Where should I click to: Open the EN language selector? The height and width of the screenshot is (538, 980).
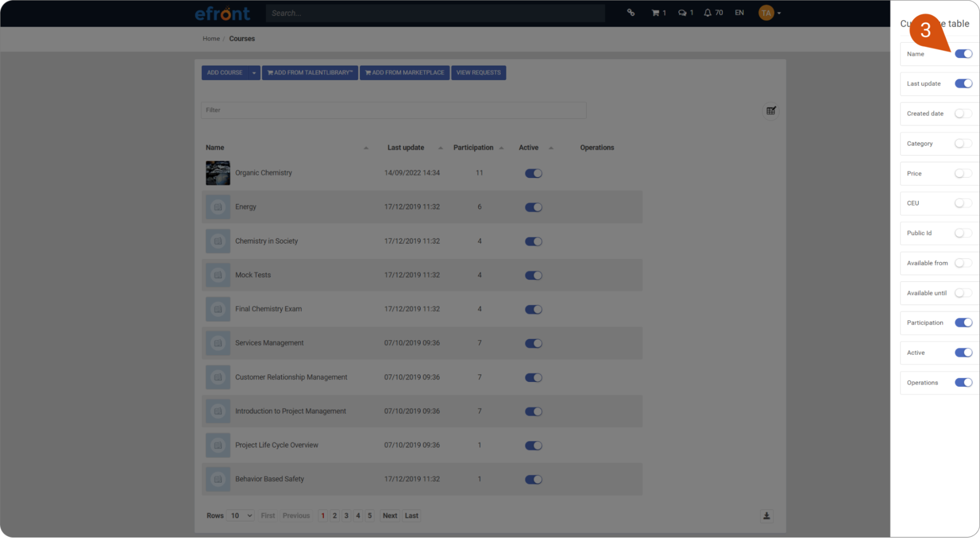739,13
